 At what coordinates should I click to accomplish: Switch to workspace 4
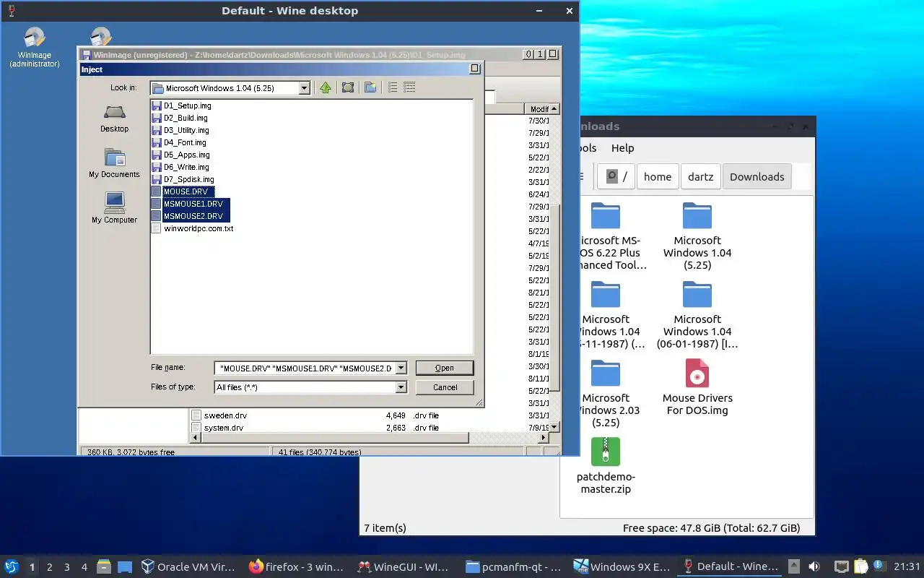click(x=84, y=567)
